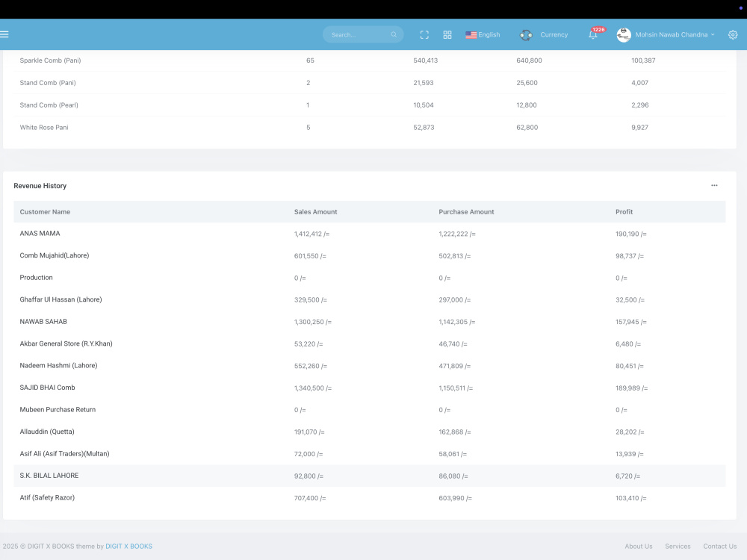
Task: Click purchase amount 1,150,511 /=
Action: click(456, 388)
